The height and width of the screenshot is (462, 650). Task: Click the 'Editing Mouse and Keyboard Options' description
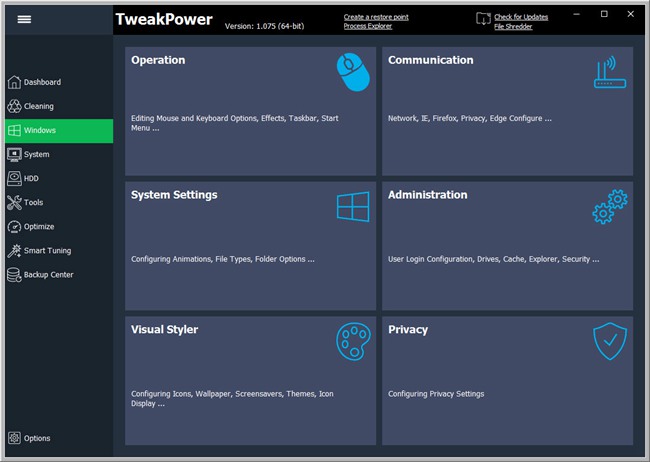point(235,123)
